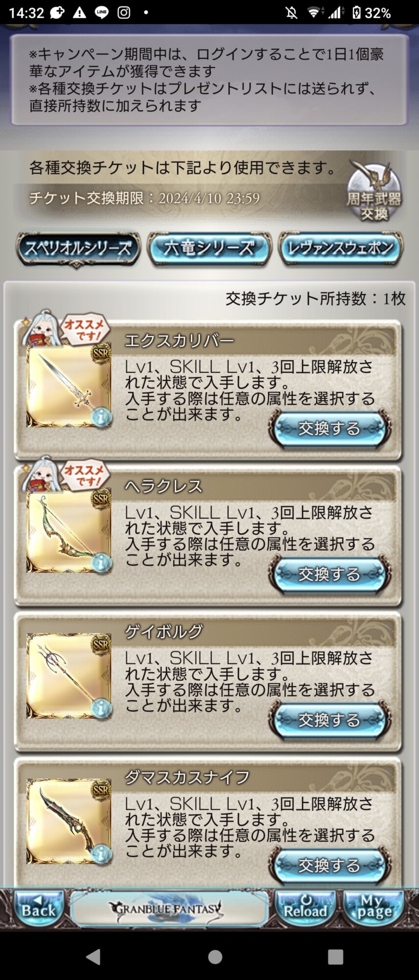Viewport: 419px width, 980px height.
Task: Switch to the レヴァンスウェポン tab
Action: tap(341, 248)
